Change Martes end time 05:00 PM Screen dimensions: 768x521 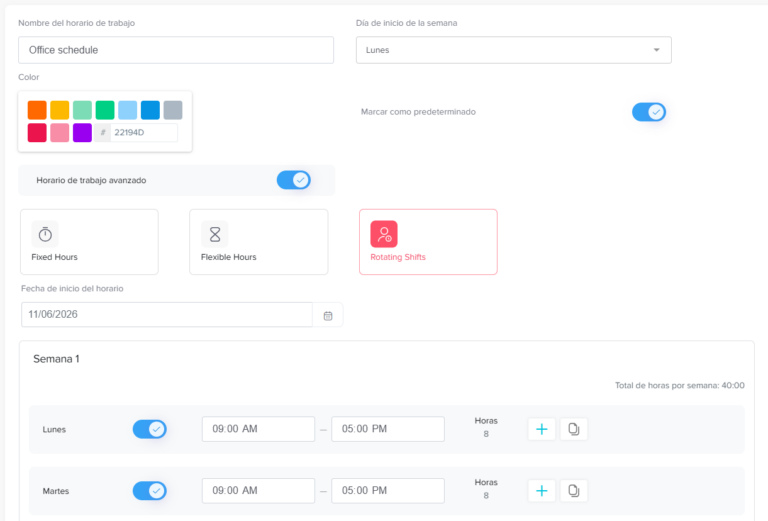[x=388, y=491]
